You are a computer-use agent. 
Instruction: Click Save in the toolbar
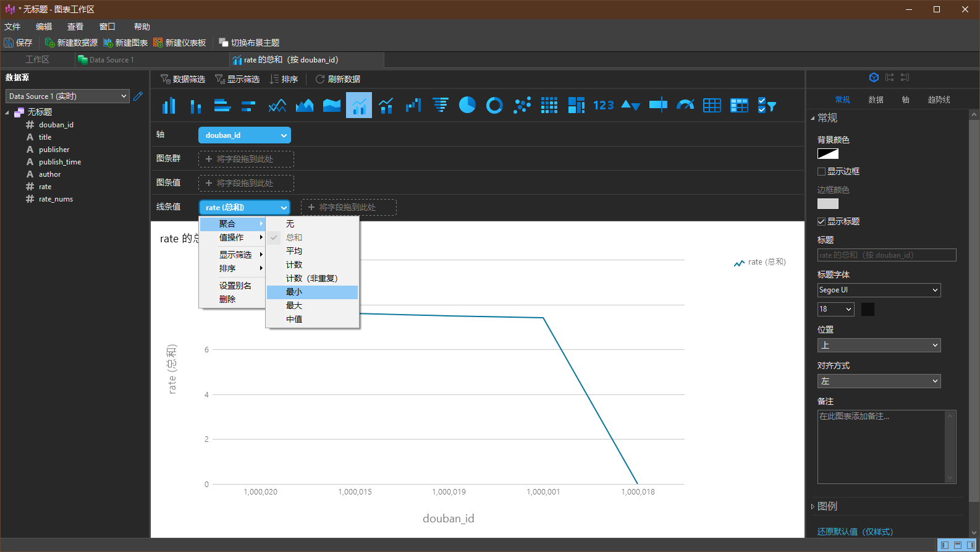click(x=18, y=43)
